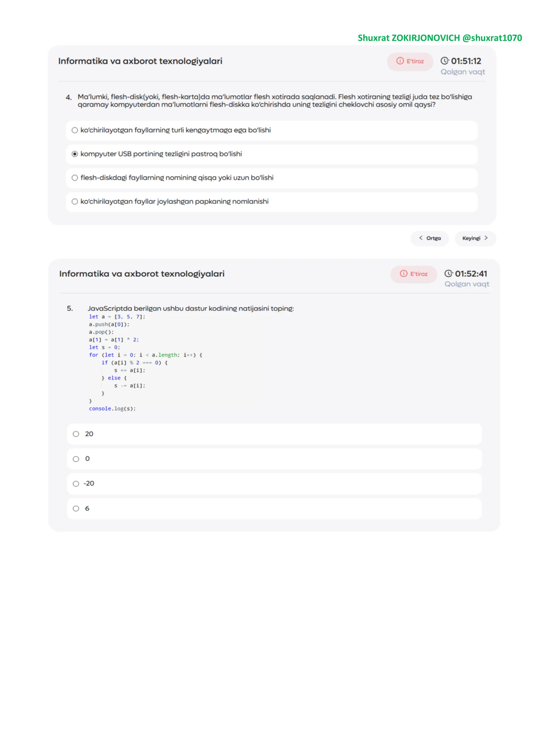Screen dimensions: 535x756
Task: Click the clock icon beside 01:52:41
Action: coord(448,273)
